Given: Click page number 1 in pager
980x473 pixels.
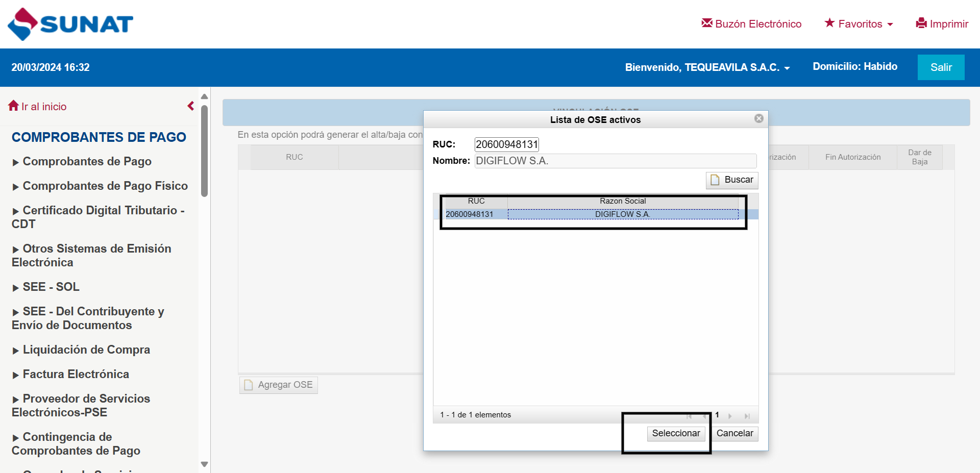Looking at the screenshot, I should [x=717, y=415].
